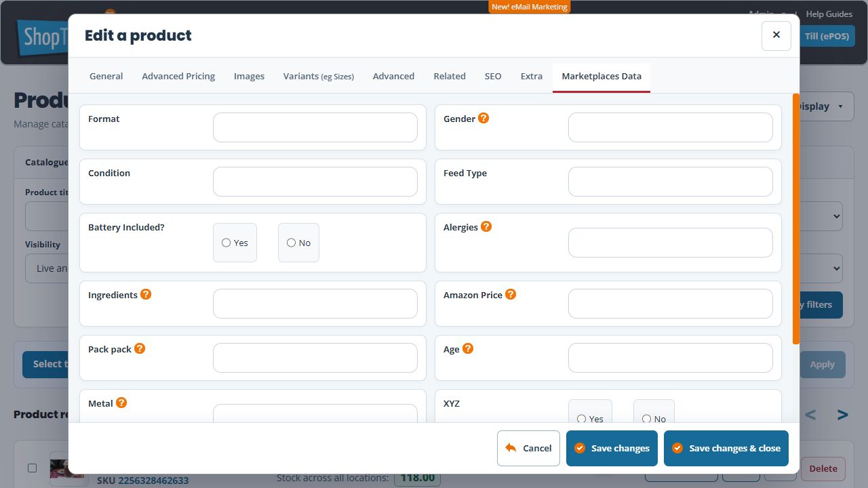868x488 pixels.
Task: Open the Till (ePOS) page
Action: point(827,36)
